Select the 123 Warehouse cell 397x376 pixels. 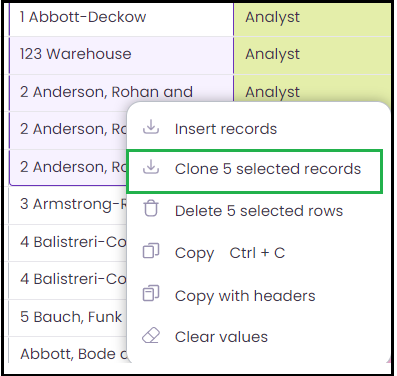pos(121,55)
